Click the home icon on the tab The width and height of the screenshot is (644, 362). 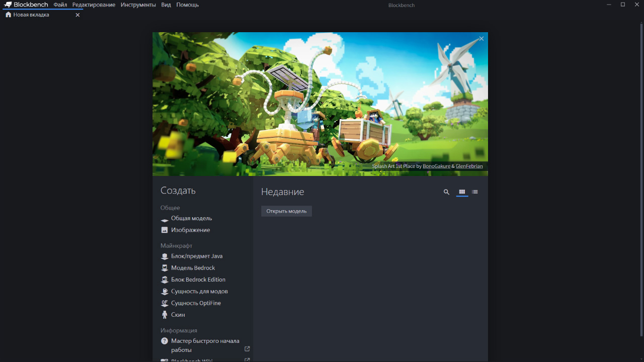click(x=8, y=15)
